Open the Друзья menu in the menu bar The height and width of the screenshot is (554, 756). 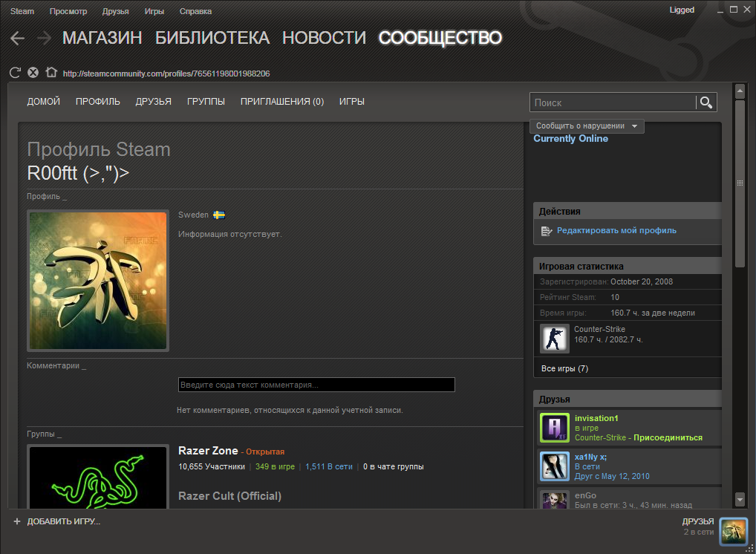click(x=115, y=11)
